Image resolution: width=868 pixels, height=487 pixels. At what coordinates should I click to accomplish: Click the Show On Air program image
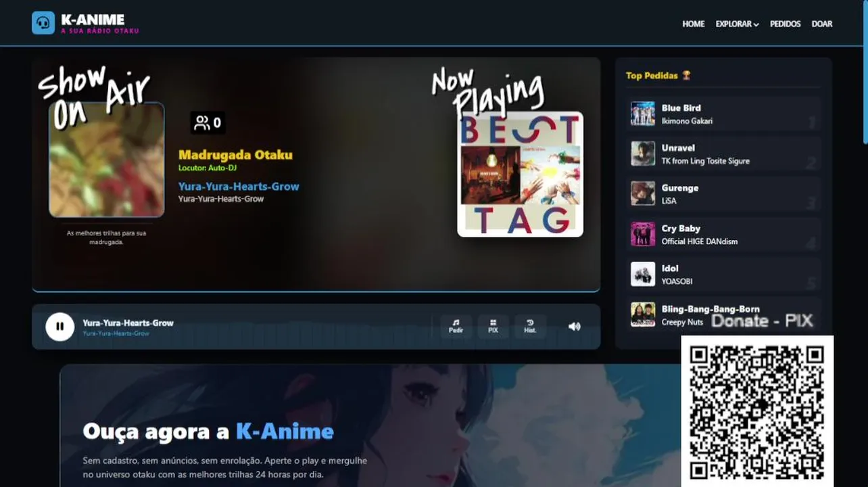click(107, 160)
